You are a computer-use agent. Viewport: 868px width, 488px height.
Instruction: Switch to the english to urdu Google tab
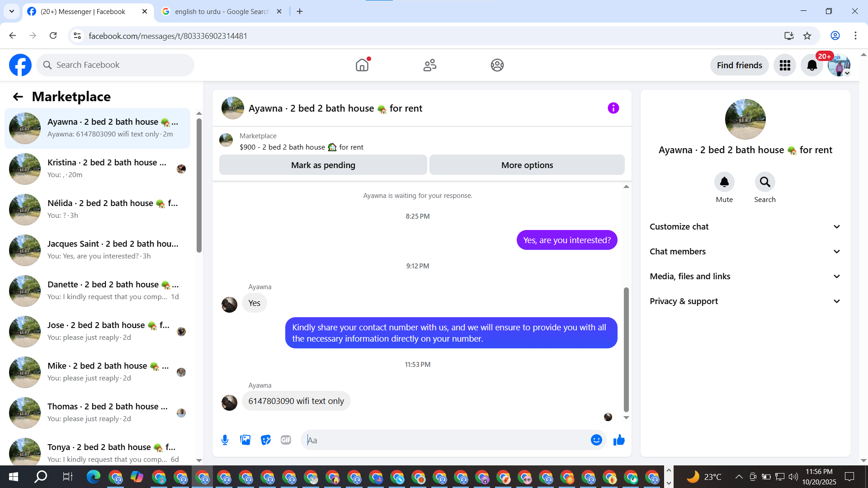coord(222,12)
